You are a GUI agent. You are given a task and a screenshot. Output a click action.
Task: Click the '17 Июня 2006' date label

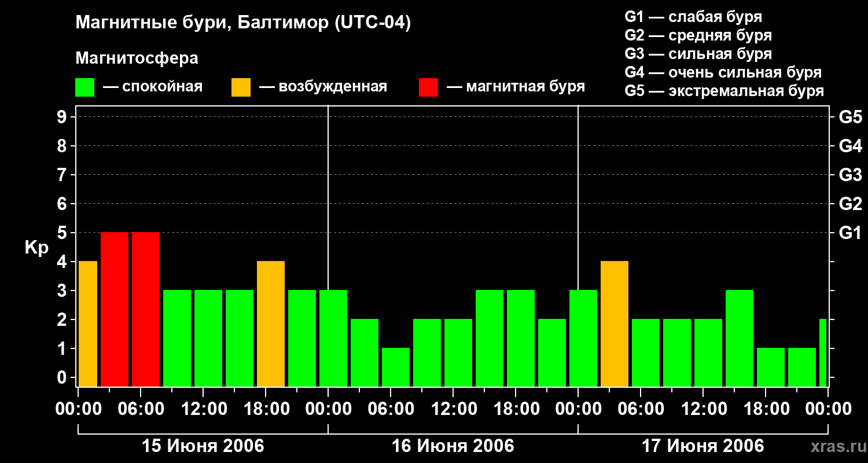(703, 446)
